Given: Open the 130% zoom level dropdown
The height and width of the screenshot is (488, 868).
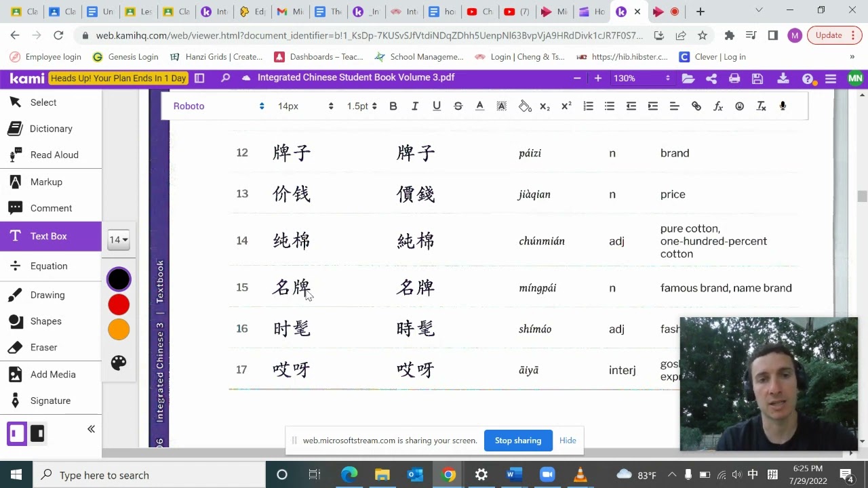Looking at the screenshot, I should coord(642,78).
